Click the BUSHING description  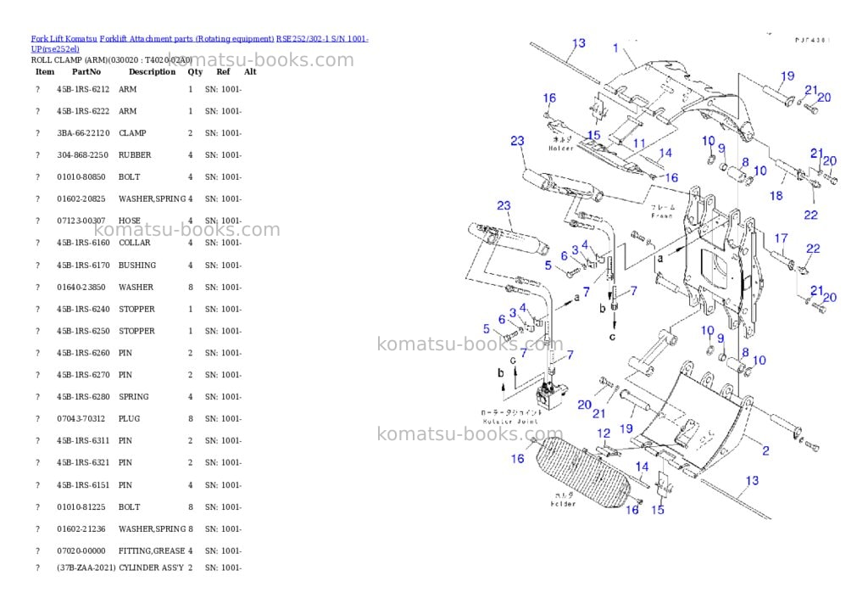[137, 266]
